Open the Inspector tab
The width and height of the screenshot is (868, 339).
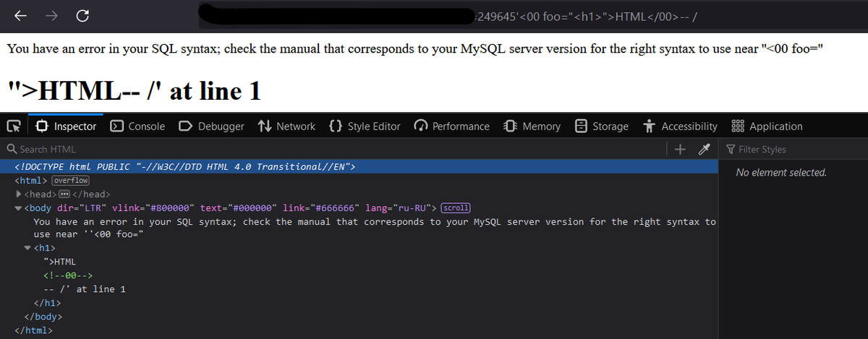tap(66, 126)
